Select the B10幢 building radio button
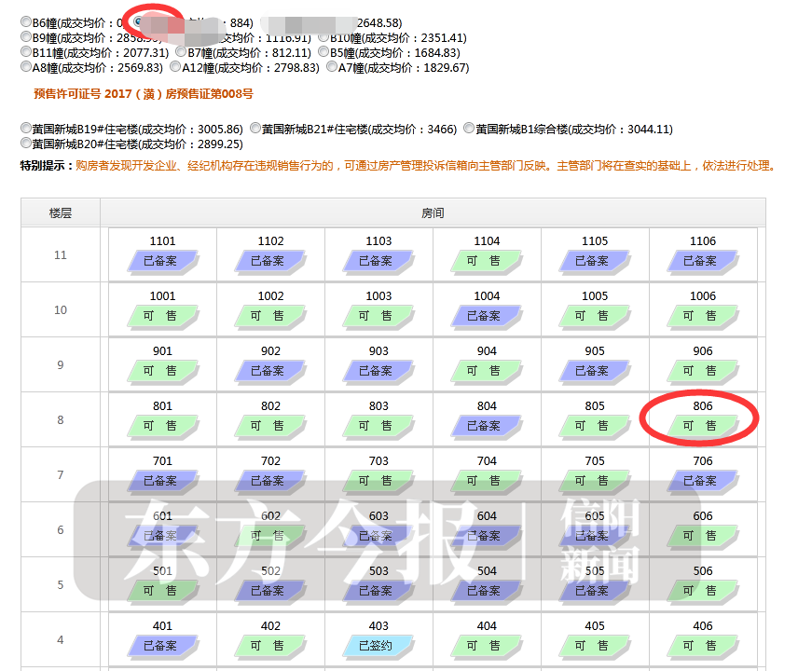Viewport: 812px width, 671px height. tap(323, 38)
